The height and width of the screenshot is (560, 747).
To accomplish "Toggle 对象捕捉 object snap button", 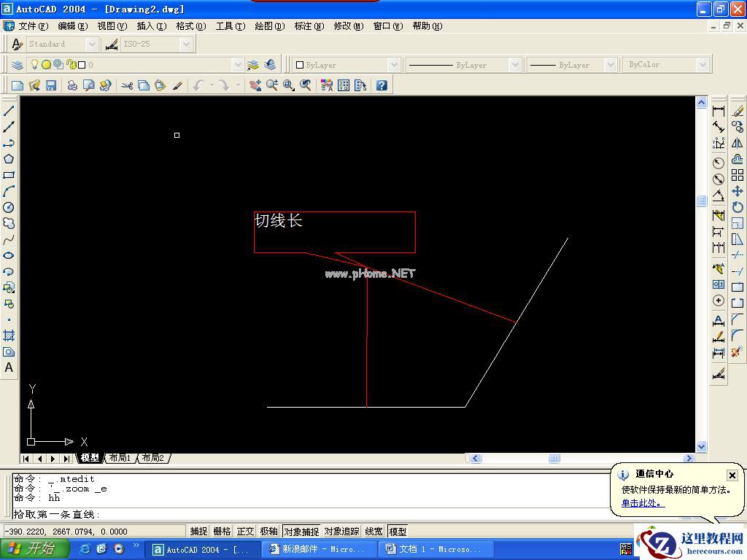I will 301,532.
